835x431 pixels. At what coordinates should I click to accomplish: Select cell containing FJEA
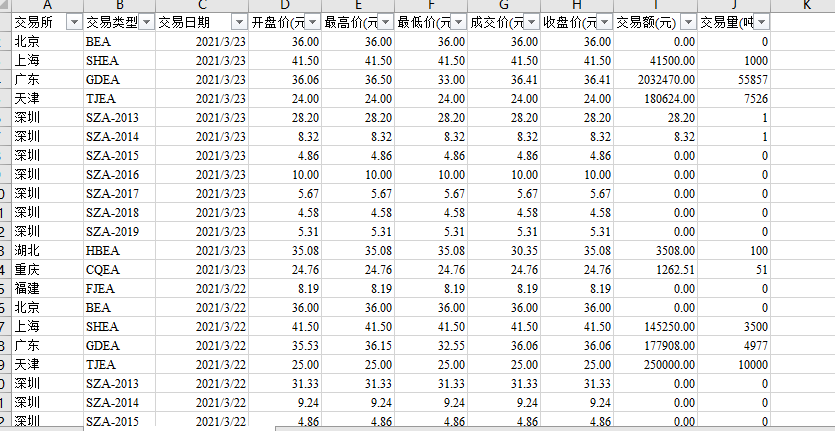click(x=119, y=289)
